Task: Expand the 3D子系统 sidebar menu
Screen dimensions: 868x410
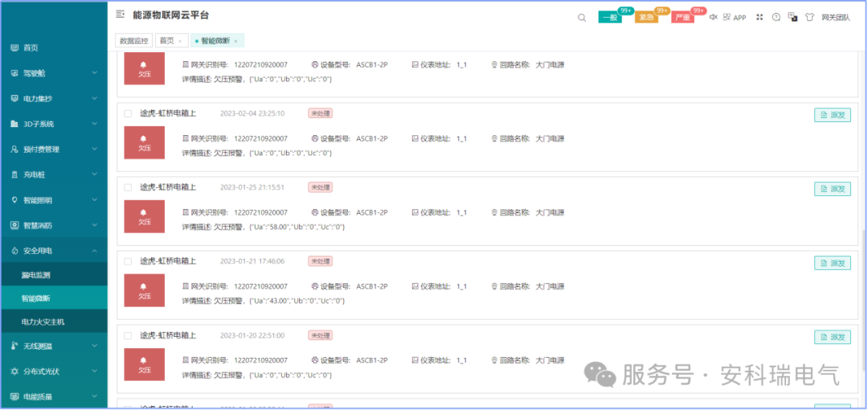Action: pos(95,124)
